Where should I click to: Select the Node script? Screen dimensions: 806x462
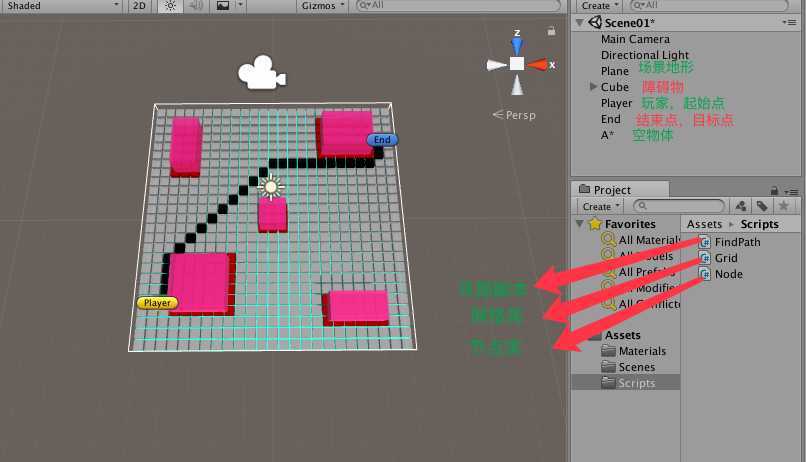[x=728, y=274]
